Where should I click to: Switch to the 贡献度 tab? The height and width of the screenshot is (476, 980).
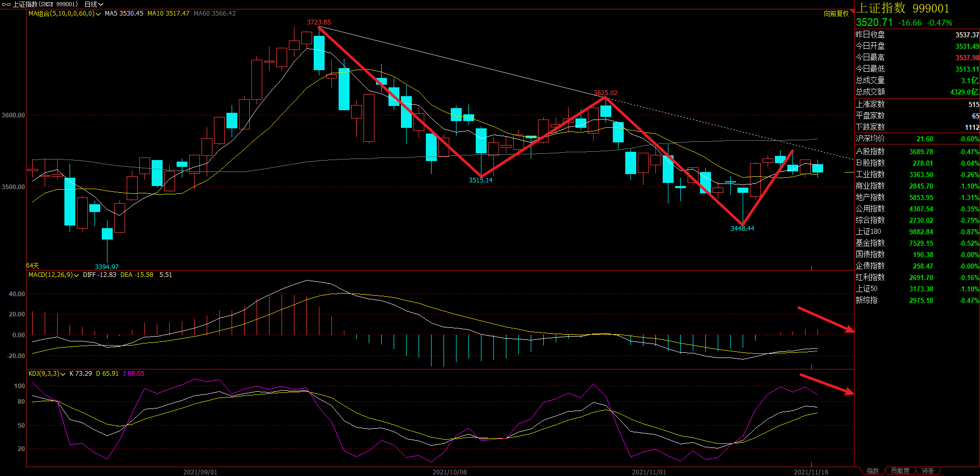900,471
